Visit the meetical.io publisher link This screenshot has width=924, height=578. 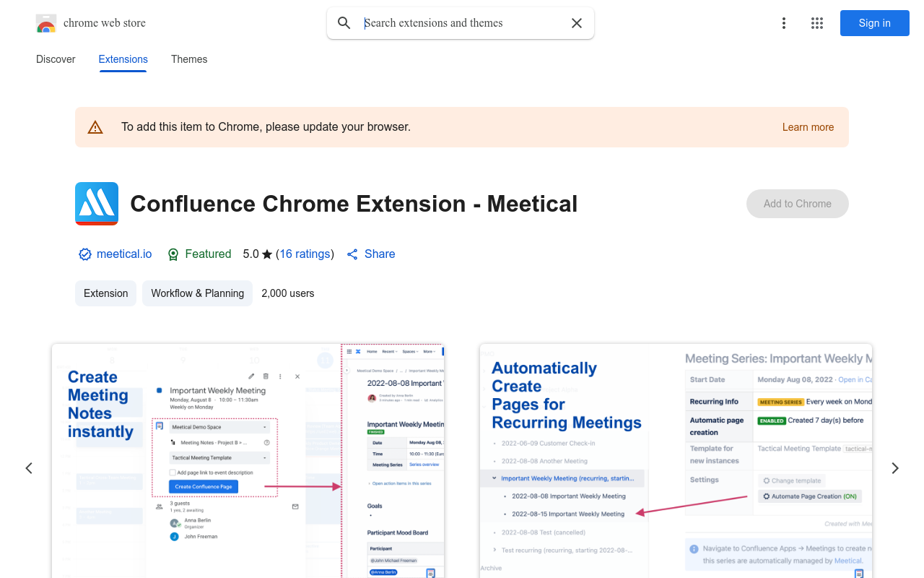pyautogui.click(x=124, y=254)
